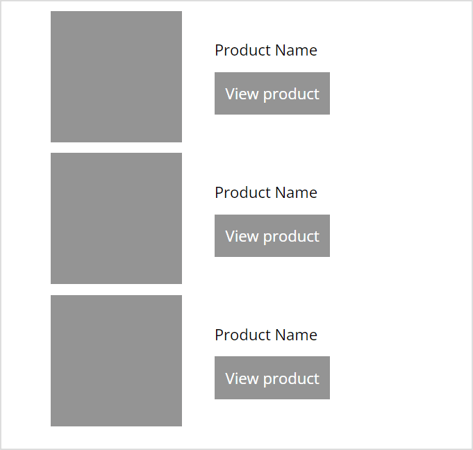The image size is (473, 450).
Task: Click the top View product button
Action: coord(272,93)
